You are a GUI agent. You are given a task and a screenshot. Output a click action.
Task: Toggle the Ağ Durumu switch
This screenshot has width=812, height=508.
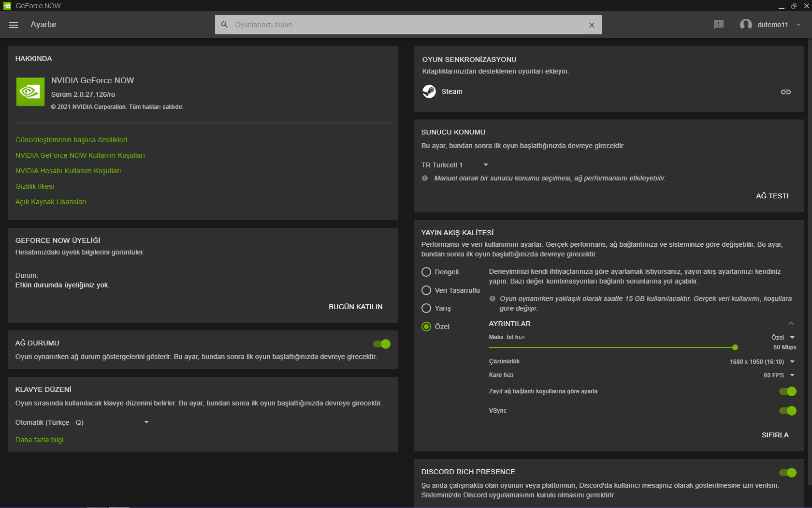pyautogui.click(x=382, y=344)
